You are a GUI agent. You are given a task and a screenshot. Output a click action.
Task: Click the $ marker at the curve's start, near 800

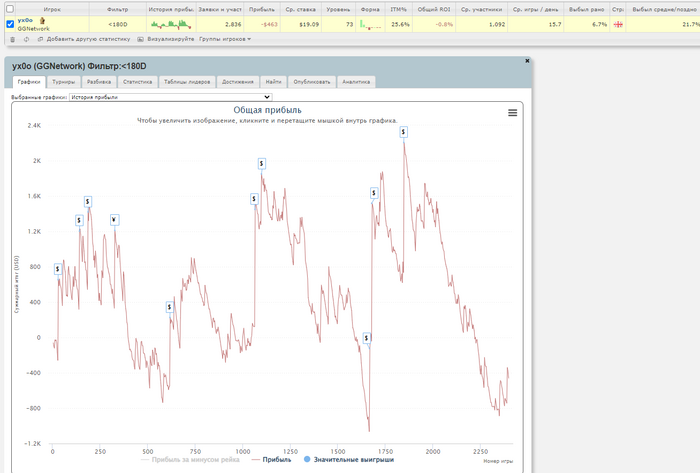(x=58, y=269)
